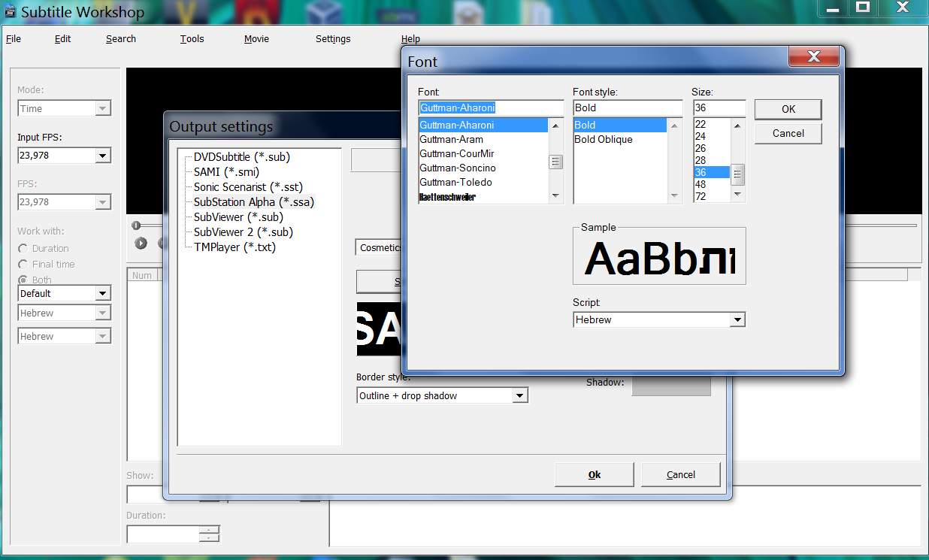The width and height of the screenshot is (929, 560).
Task: Click the Font name input field
Action: click(491, 108)
